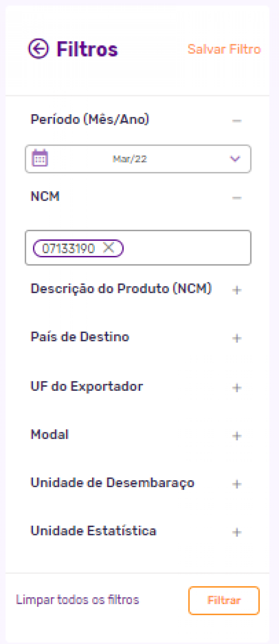Expand the Unidade de Desembaraço section
This screenshot has height=644, width=279.
tap(236, 484)
